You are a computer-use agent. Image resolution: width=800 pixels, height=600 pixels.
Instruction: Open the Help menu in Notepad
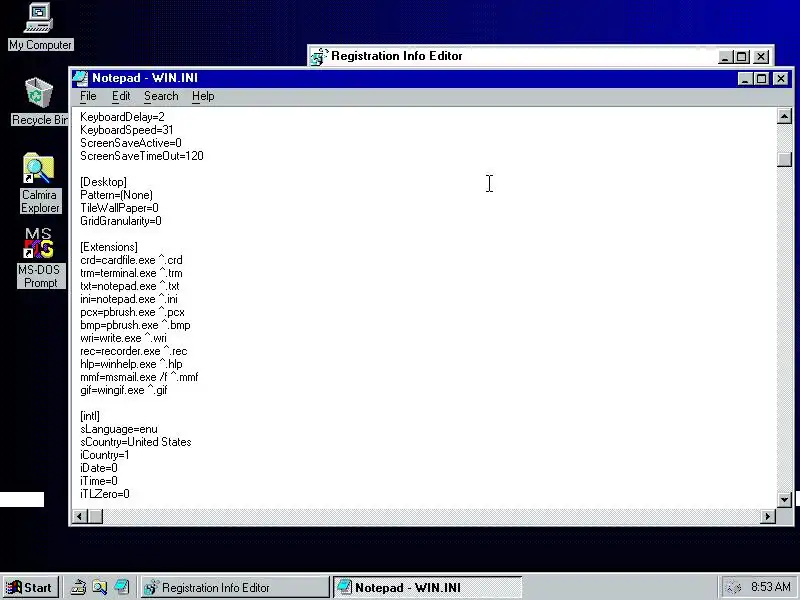point(203,96)
